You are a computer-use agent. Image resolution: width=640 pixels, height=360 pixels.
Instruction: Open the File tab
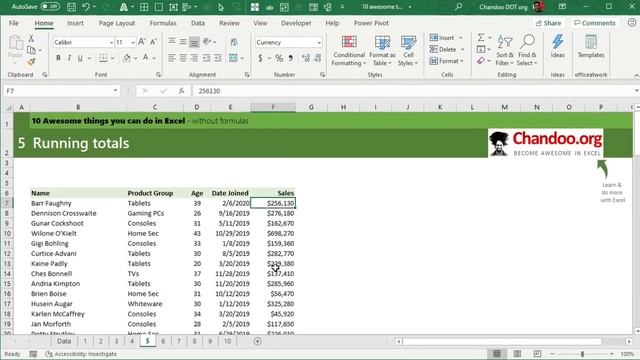click(13, 23)
